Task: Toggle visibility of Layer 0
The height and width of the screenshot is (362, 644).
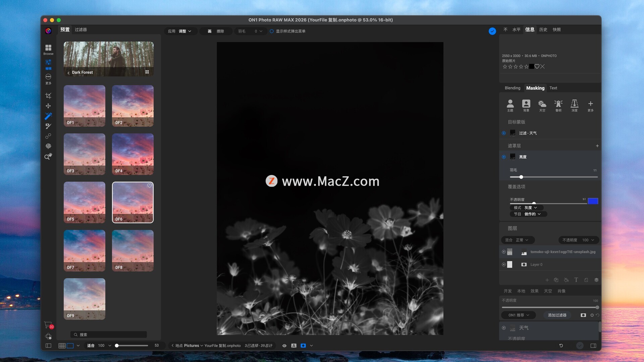Action: pyautogui.click(x=503, y=264)
